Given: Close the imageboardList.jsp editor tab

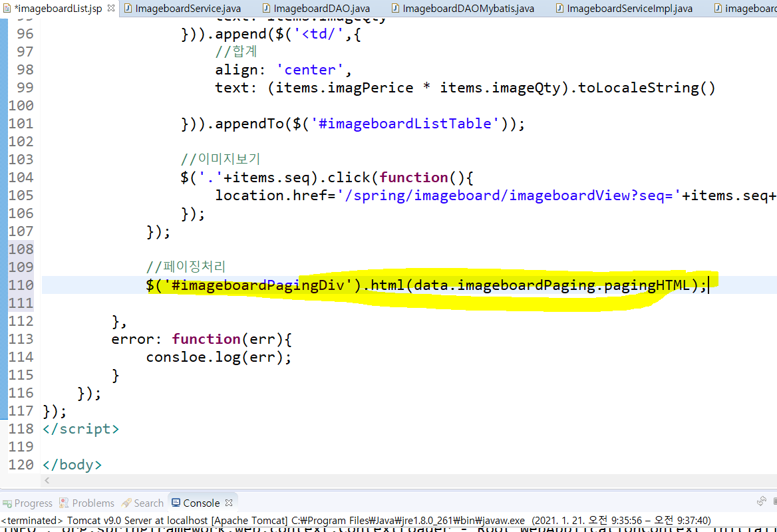Looking at the screenshot, I should click(111, 8).
